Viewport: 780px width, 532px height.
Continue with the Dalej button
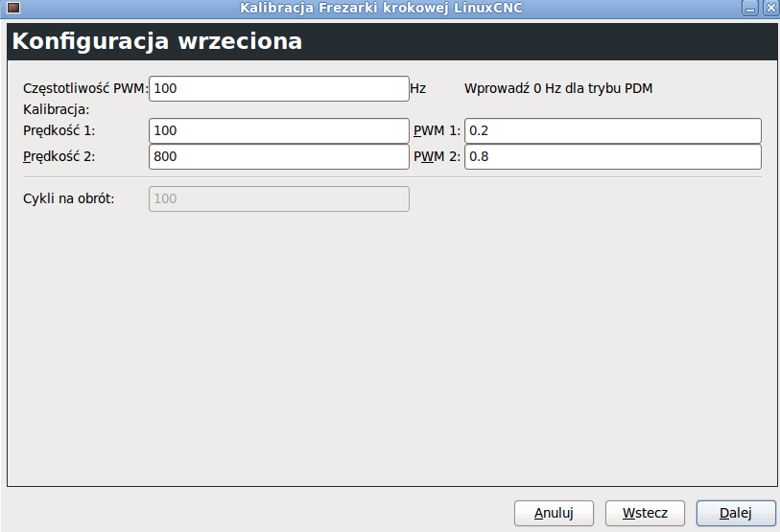pyautogui.click(x=736, y=513)
